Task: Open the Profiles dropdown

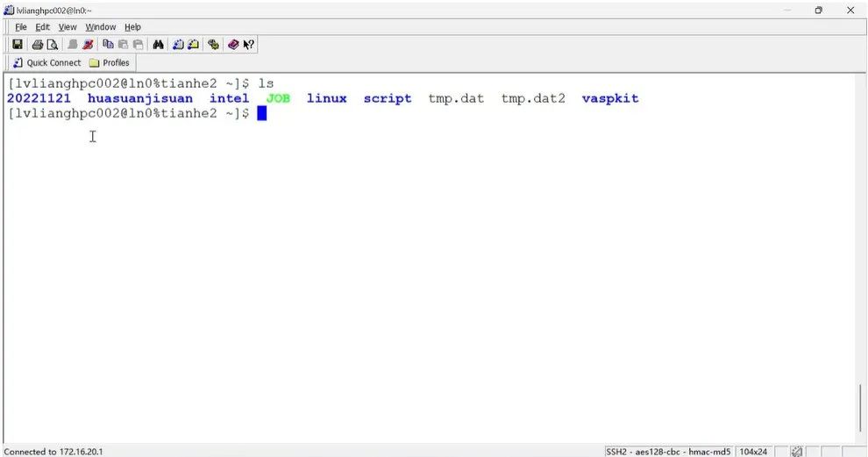Action: [x=110, y=62]
